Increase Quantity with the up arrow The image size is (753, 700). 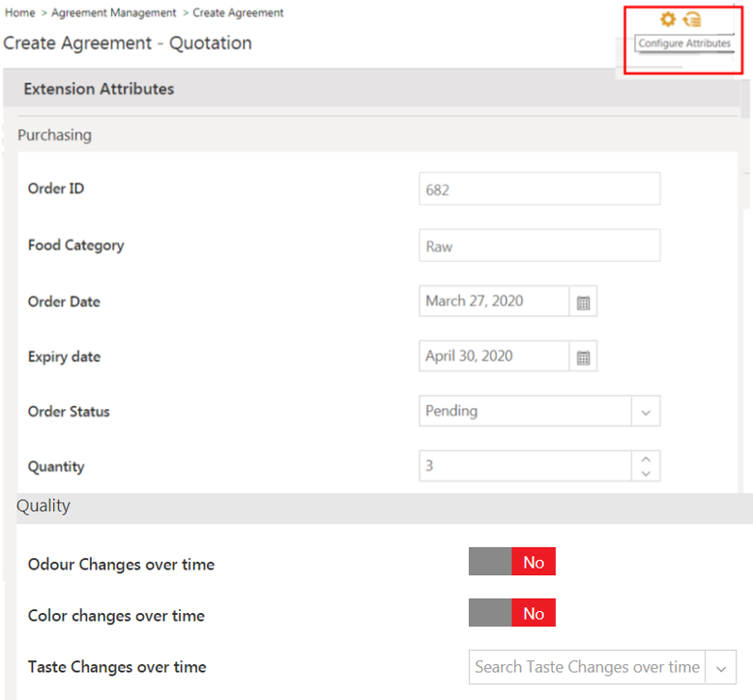click(x=646, y=458)
